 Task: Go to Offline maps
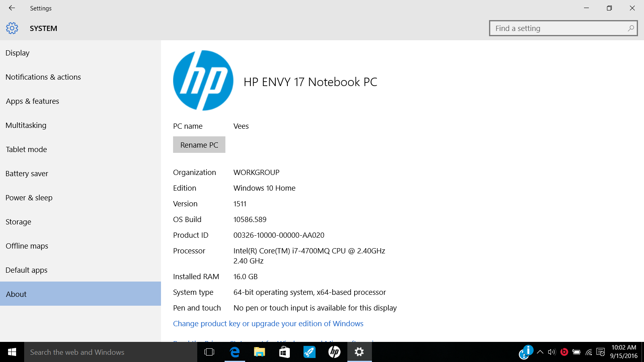pos(80,246)
